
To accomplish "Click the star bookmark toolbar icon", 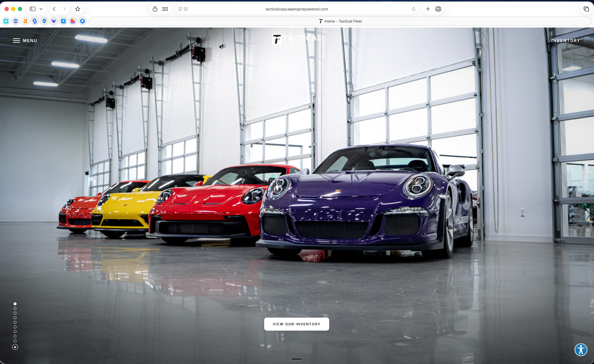I will click(78, 9).
